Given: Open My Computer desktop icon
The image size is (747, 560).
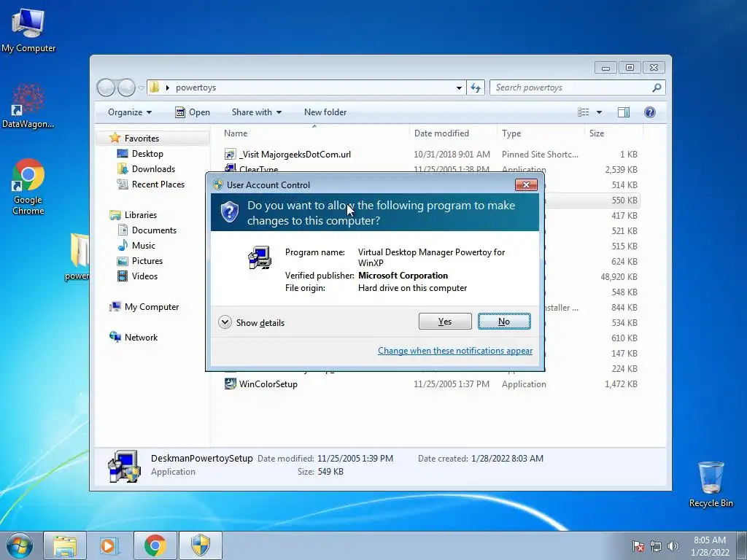Looking at the screenshot, I should click(28, 29).
